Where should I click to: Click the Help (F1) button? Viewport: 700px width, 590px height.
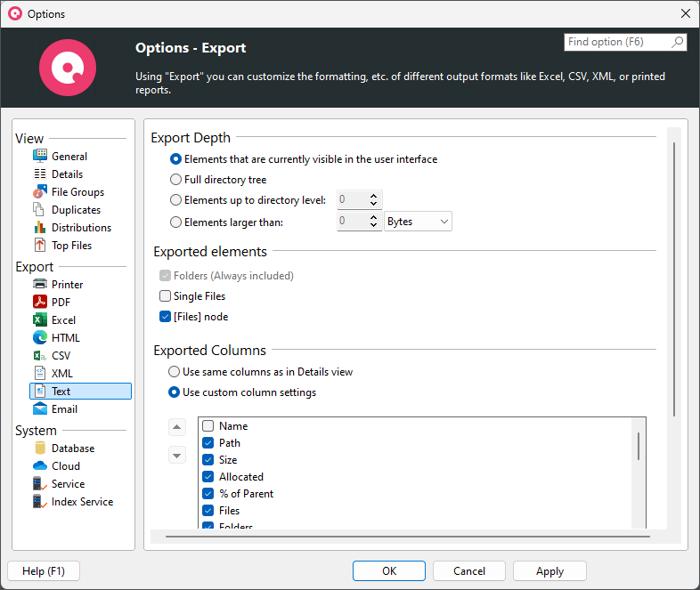[x=43, y=571]
